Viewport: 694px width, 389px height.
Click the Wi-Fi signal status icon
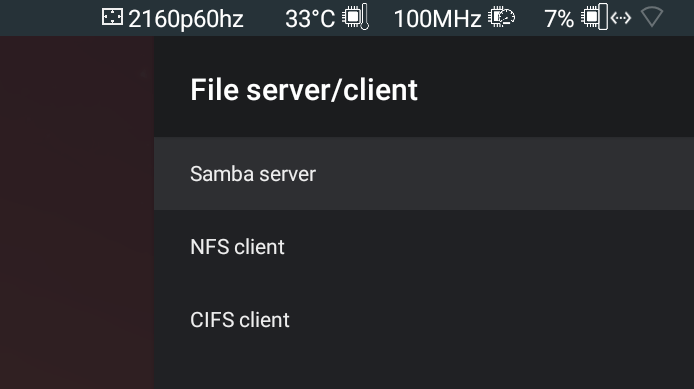click(x=652, y=17)
